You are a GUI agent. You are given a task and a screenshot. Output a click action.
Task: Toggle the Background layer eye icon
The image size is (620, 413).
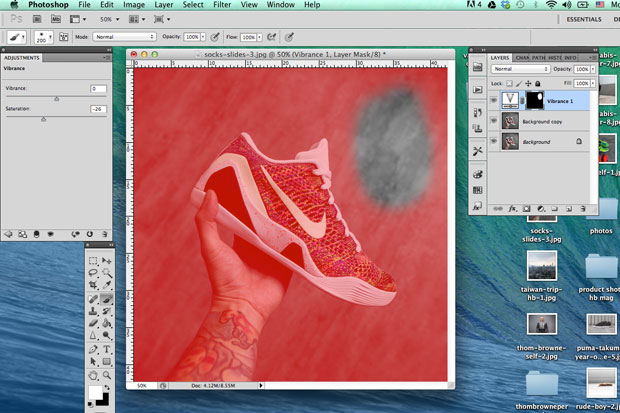[495, 142]
